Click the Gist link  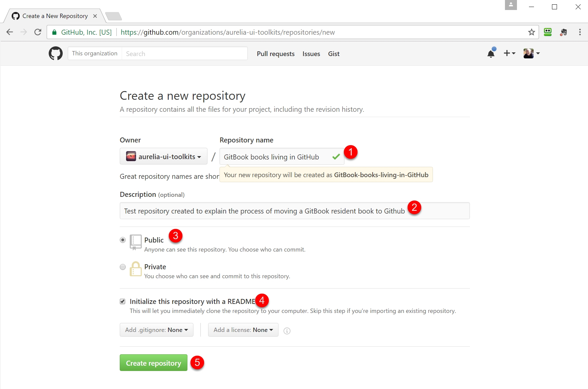click(x=334, y=54)
